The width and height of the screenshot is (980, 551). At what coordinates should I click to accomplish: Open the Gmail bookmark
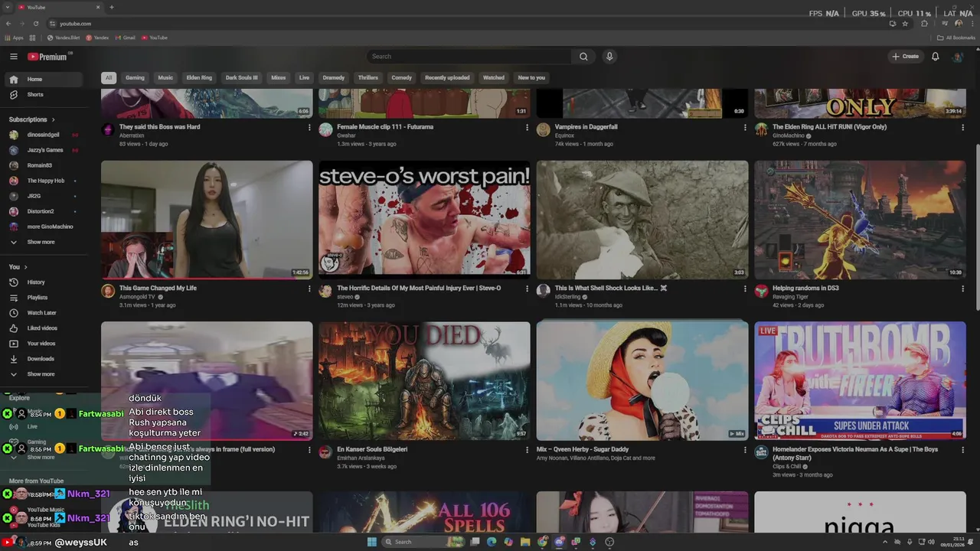tap(125, 37)
